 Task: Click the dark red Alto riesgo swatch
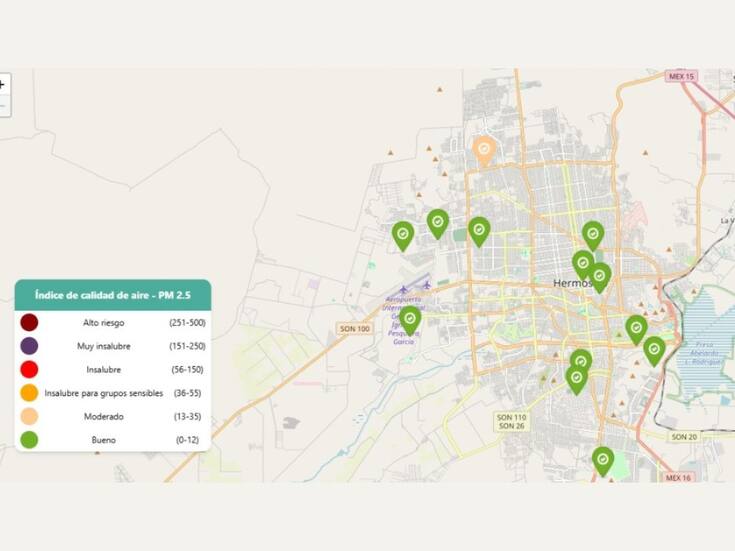(29, 323)
